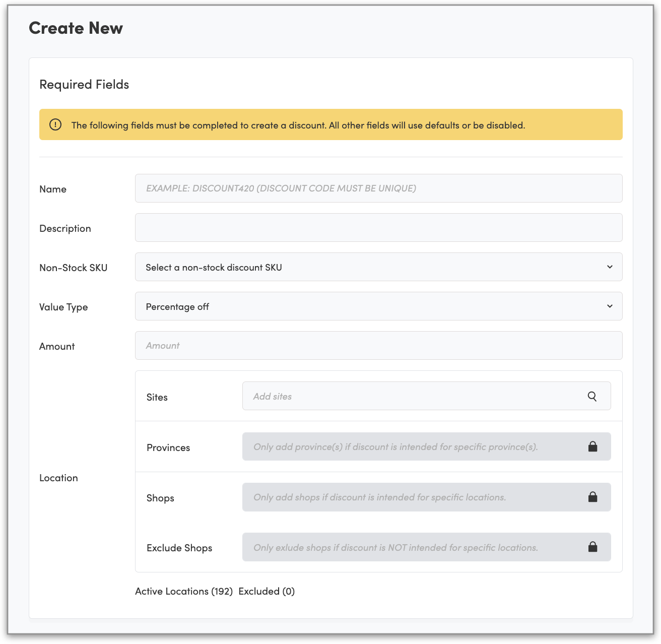Click the 'Required Fields' section heading

coord(84,84)
